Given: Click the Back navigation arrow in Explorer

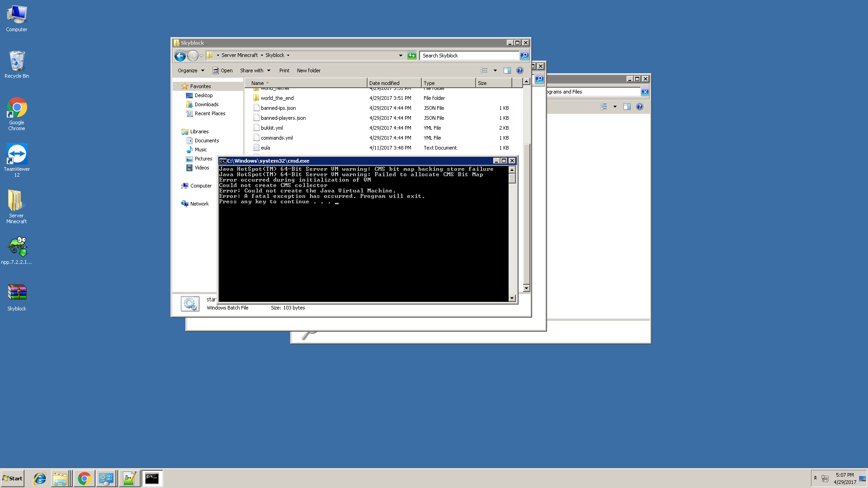Looking at the screenshot, I should 180,56.
